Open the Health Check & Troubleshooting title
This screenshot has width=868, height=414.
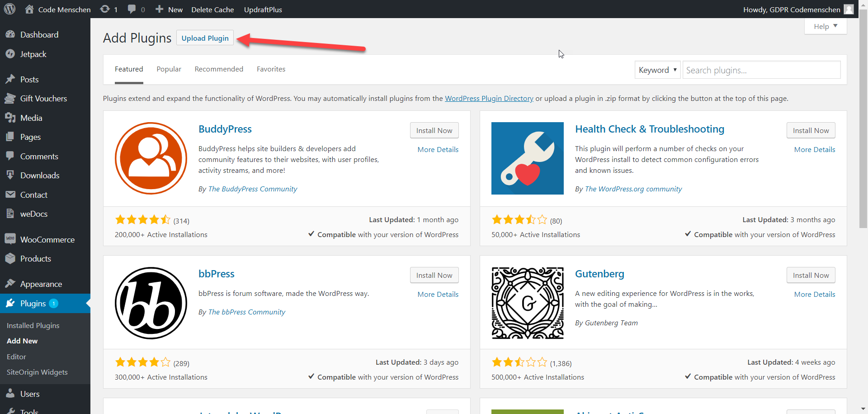click(650, 129)
